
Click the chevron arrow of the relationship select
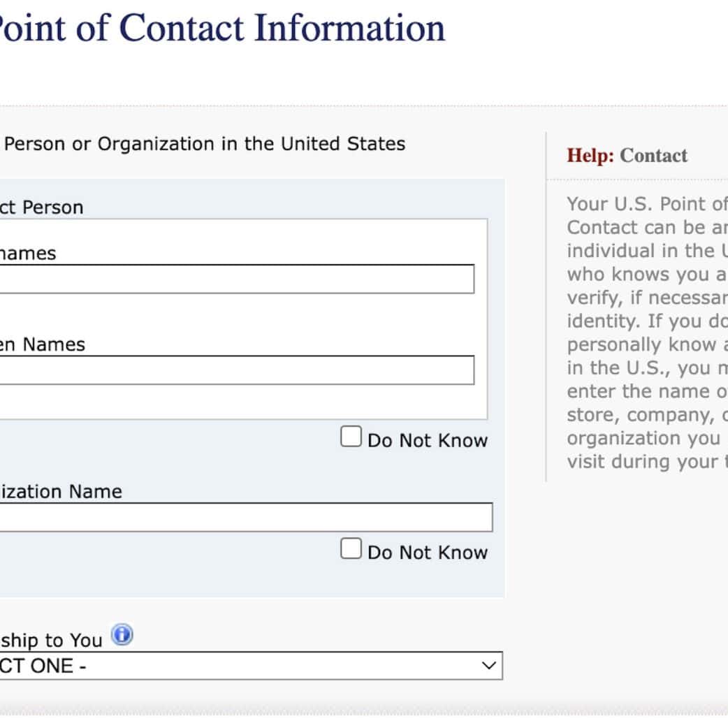pos(489,666)
